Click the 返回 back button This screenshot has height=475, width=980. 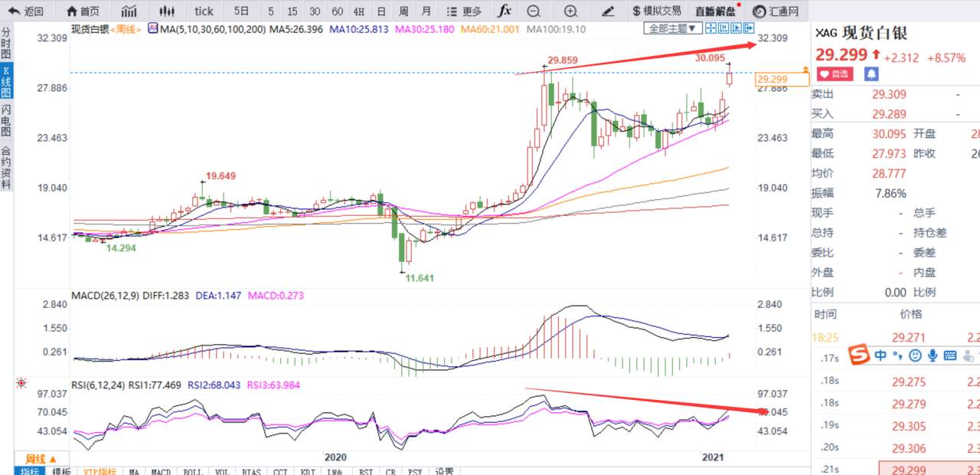pyautogui.click(x=26, y=11)
